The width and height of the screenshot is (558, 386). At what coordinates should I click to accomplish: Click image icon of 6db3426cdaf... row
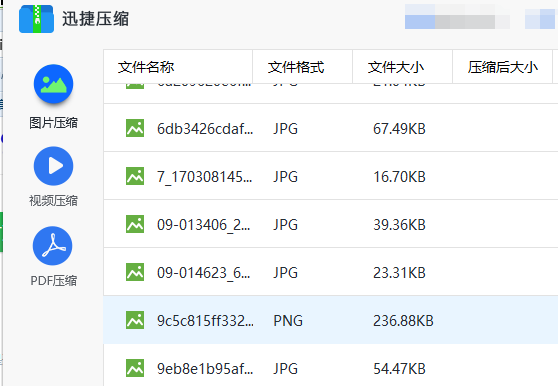point(135,128)
